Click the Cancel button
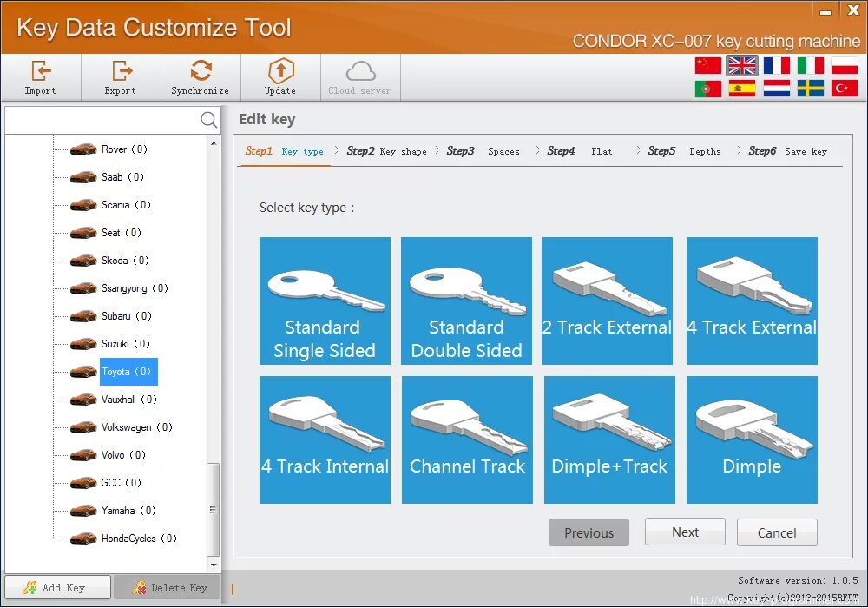The width and height of the screenshot is (868, 608). click(x=777, y=532)
